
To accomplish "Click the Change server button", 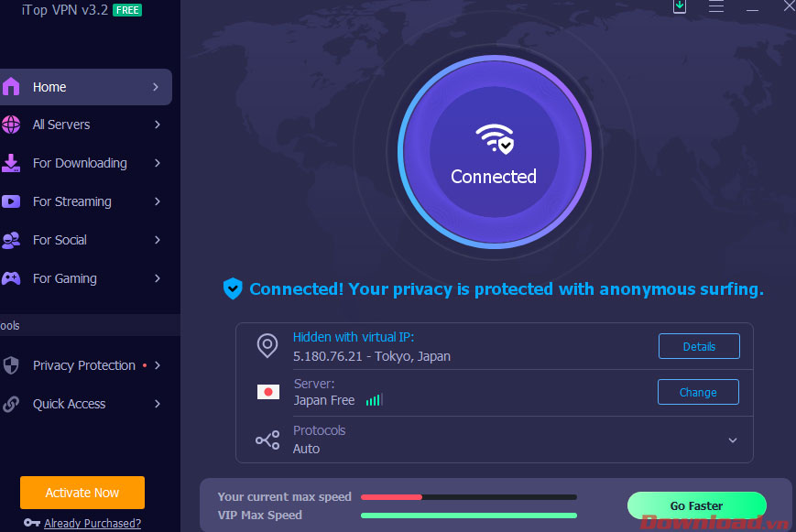I will point(698,392).
